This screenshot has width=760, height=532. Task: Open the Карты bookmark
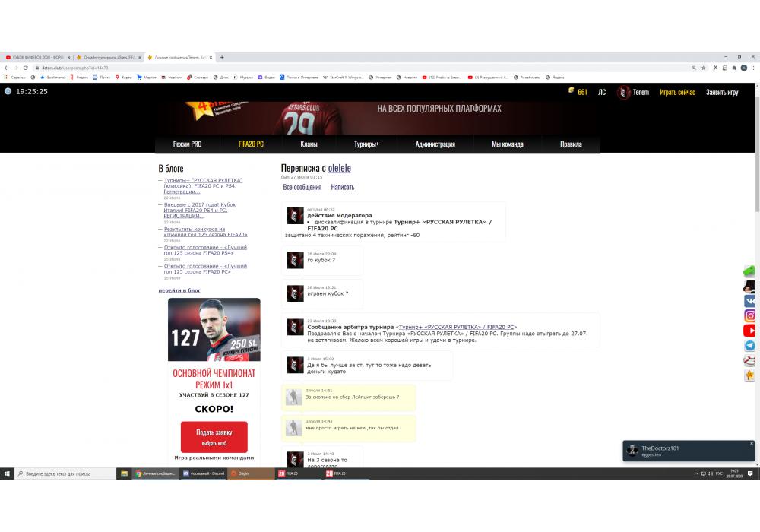tap(124, 77)
